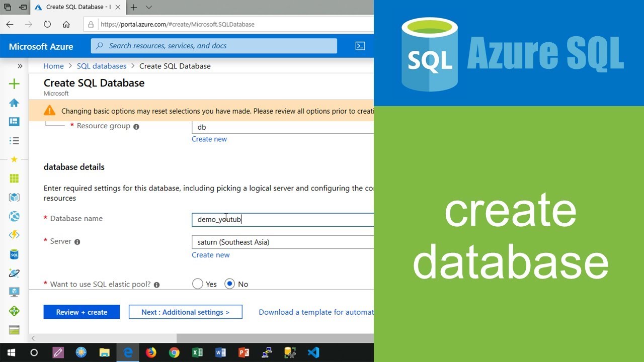Click the horizontal scrollbar thumb

tap(275, 338)
